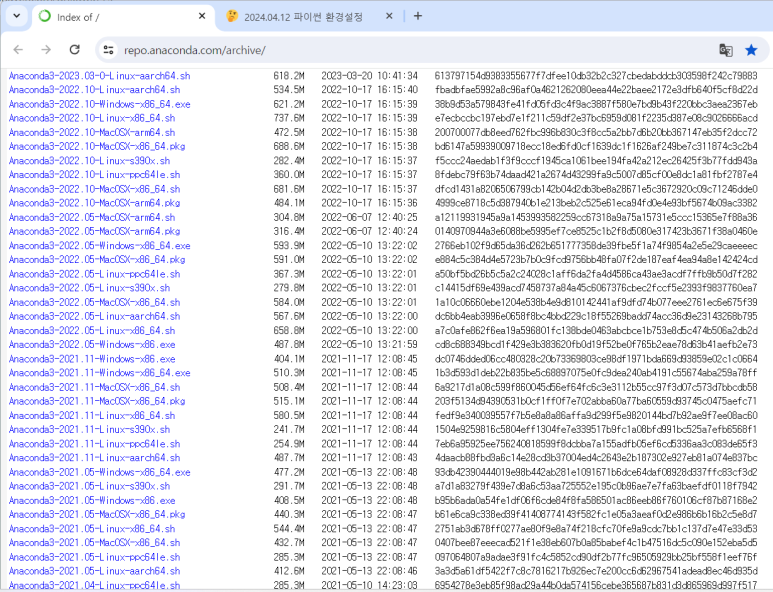This screenshot has height=592, width=773.
Task: Open Anaconda3-2022.10-MacOSX-arm64.pkg link
Action: (x=94, y=203)
